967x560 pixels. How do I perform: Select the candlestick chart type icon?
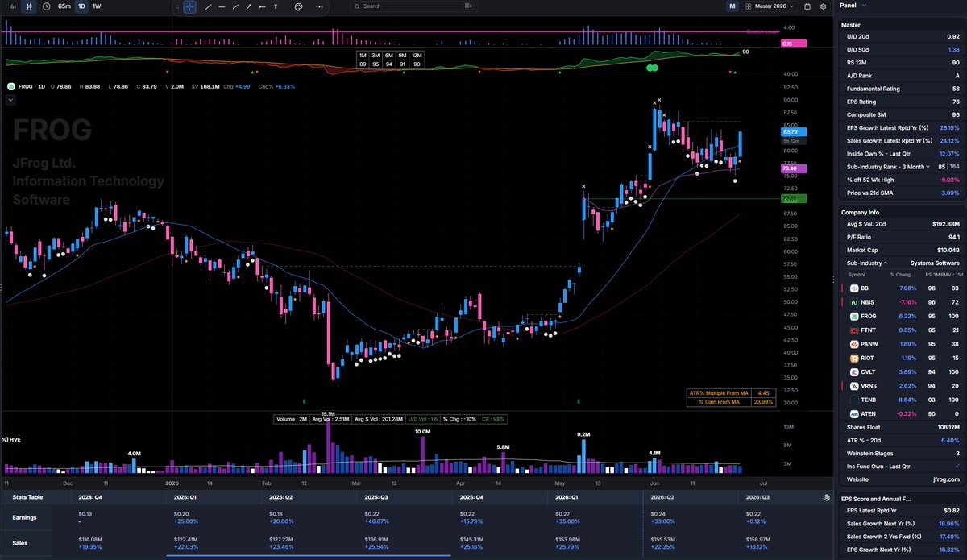29,6
